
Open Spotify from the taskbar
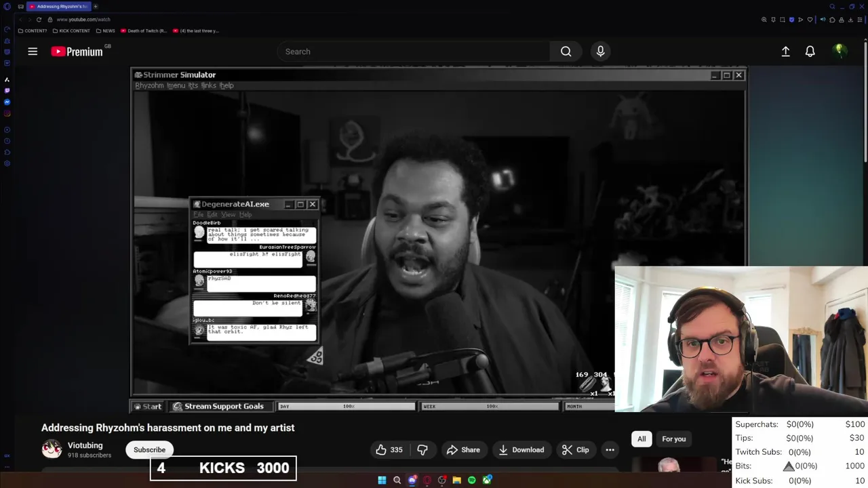(472, 480)
